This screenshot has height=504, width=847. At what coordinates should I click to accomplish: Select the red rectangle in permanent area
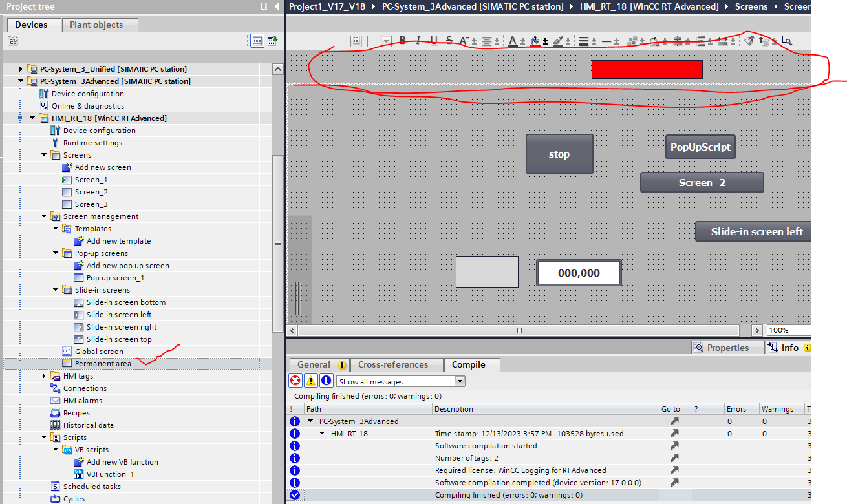point(647,70)
